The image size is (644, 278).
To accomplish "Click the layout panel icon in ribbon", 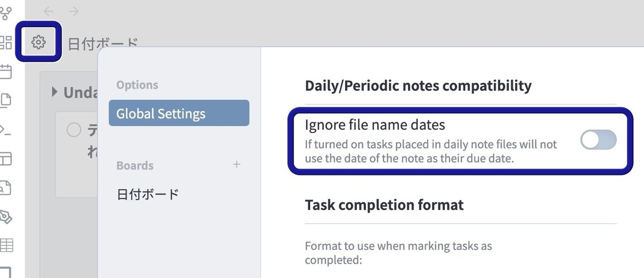I will [5, 159].
